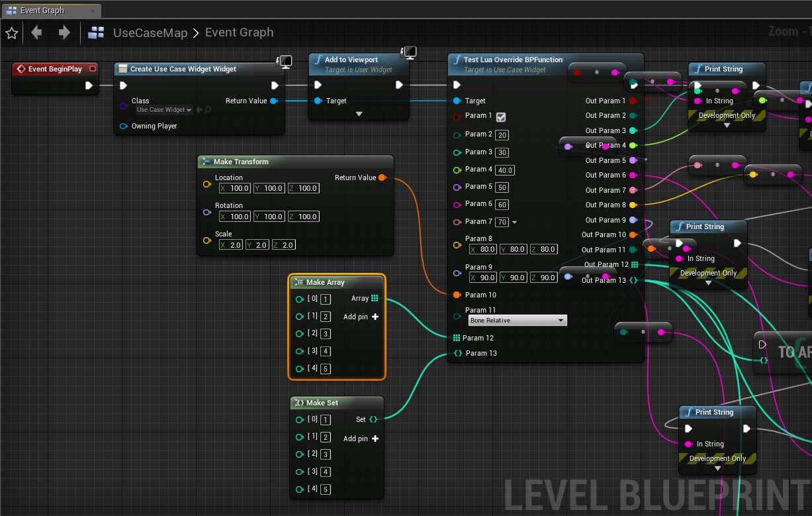This screenshot has width=812, height=516.
Task: Toggle the Param 1 checkbox
Action: pos(501,117)
